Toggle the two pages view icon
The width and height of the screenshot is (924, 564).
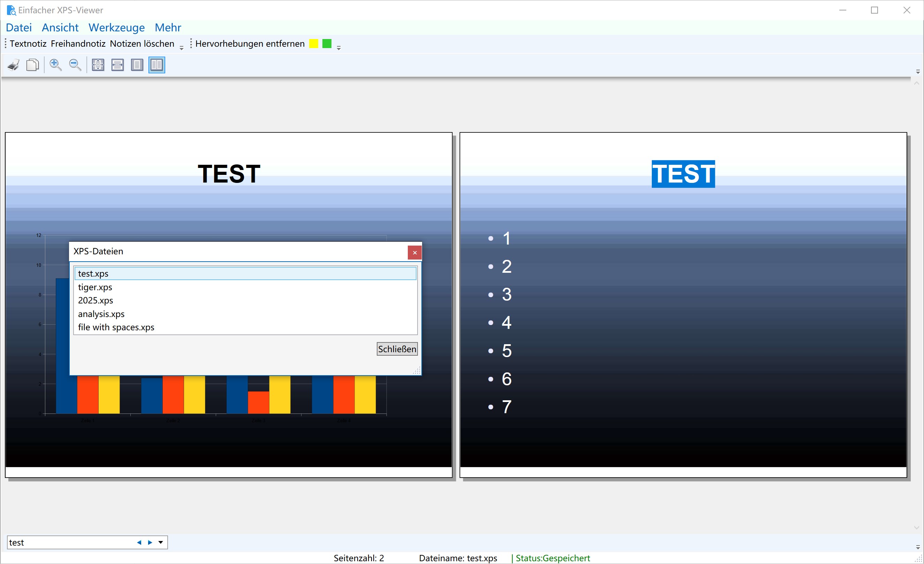click(x=157, y=65)
